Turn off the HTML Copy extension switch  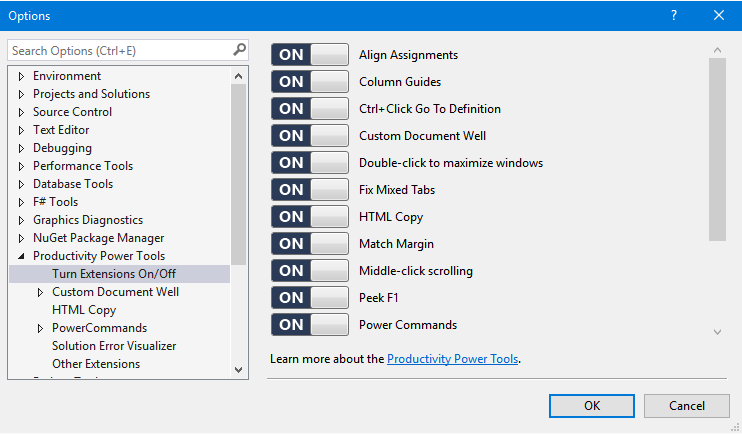[310, 216]
